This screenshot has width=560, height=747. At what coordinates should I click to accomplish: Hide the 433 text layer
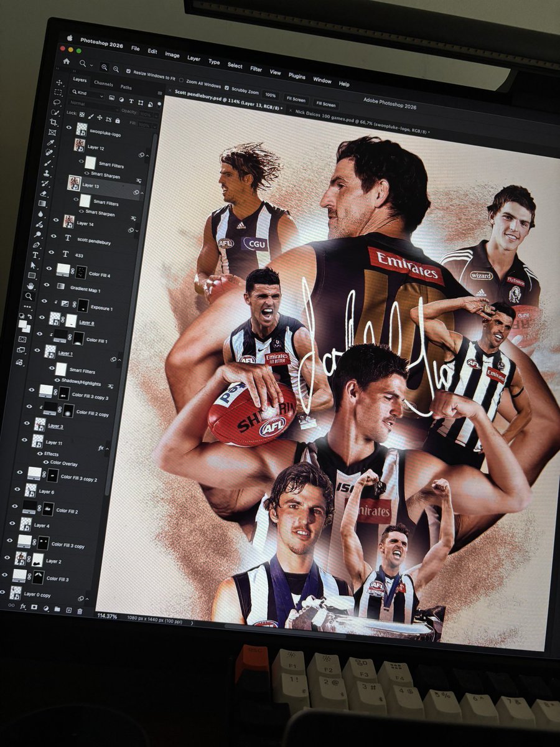point(51,252)
